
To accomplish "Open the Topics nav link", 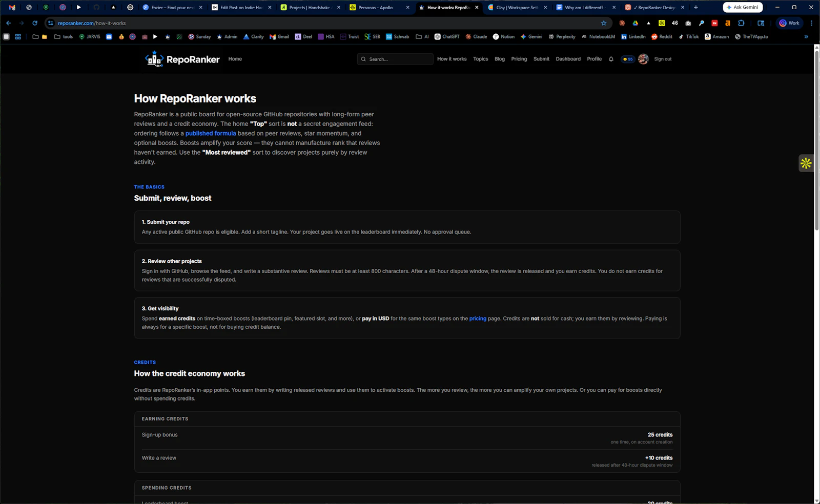I will coord(481,59).
